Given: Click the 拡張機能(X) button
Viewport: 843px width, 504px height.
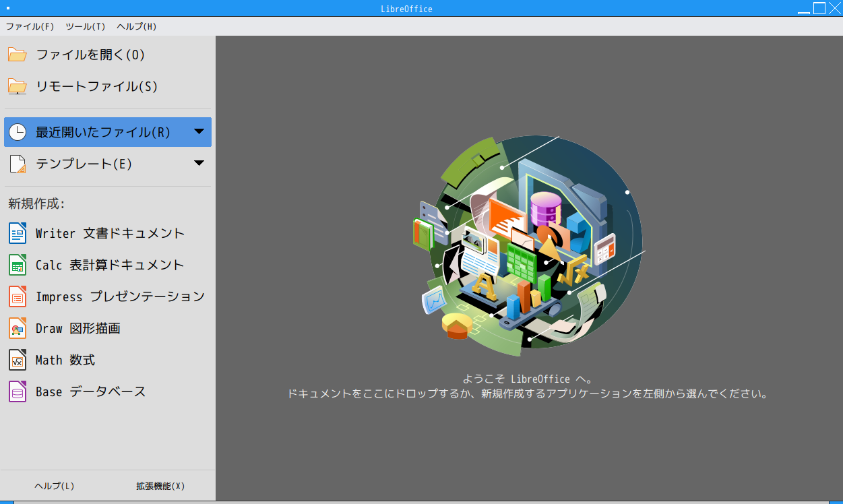Looking at the screenshot, I should (x=160, y=486).
